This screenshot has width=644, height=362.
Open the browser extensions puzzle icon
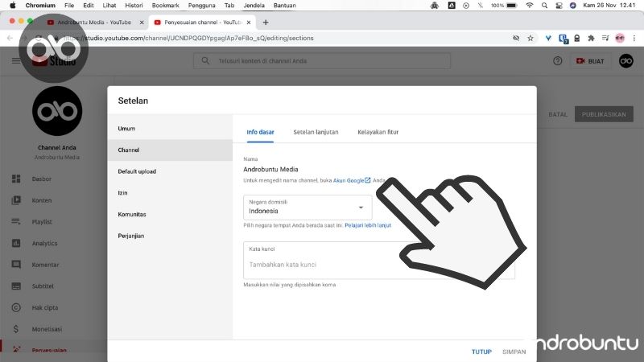(591, 38)
